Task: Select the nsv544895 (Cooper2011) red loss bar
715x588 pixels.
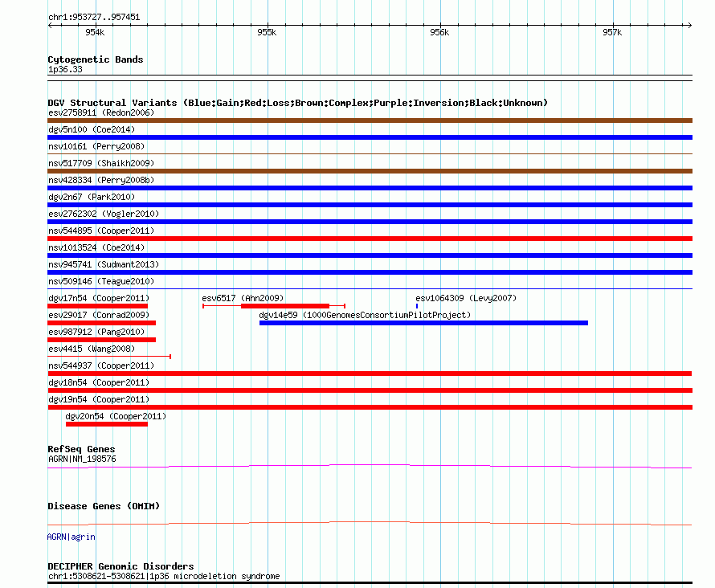Action: [370, 239]
